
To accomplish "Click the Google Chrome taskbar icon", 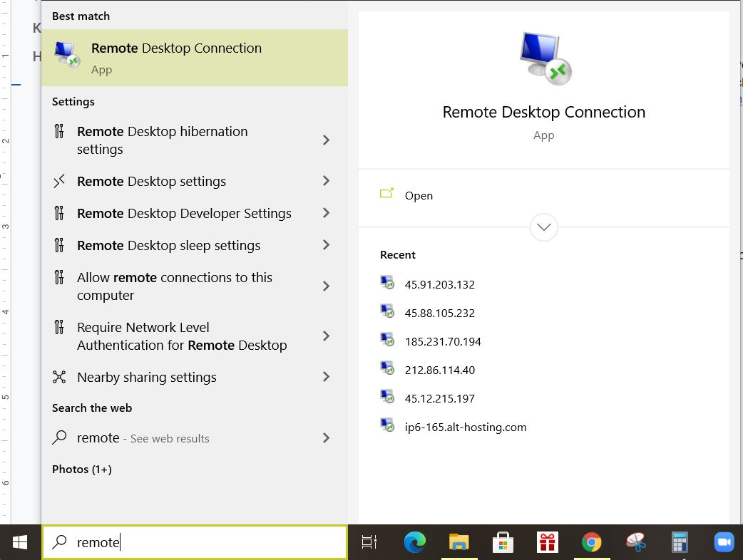I will (591, 543).
